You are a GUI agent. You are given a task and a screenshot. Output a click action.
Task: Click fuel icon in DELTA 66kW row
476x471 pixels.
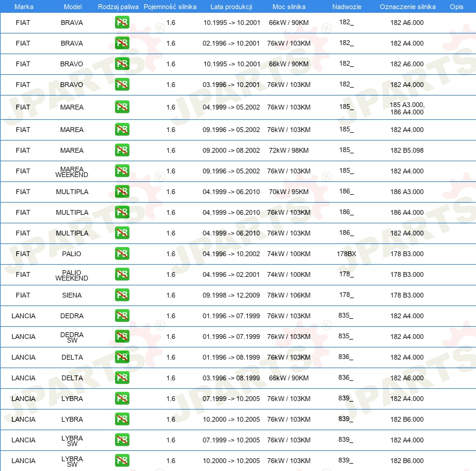pyautogui.click(x=122, y=377)
